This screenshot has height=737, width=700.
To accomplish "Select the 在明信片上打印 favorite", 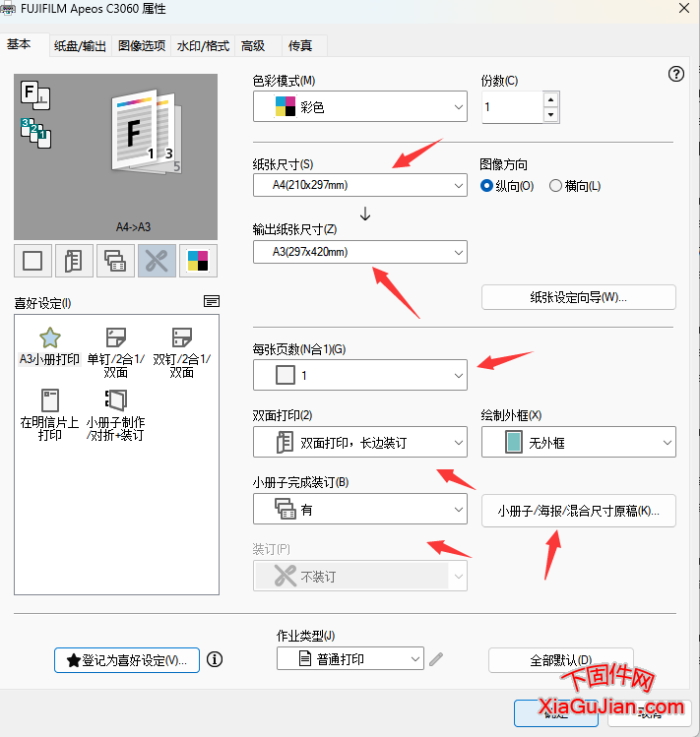I will click(x=49, y=415).
